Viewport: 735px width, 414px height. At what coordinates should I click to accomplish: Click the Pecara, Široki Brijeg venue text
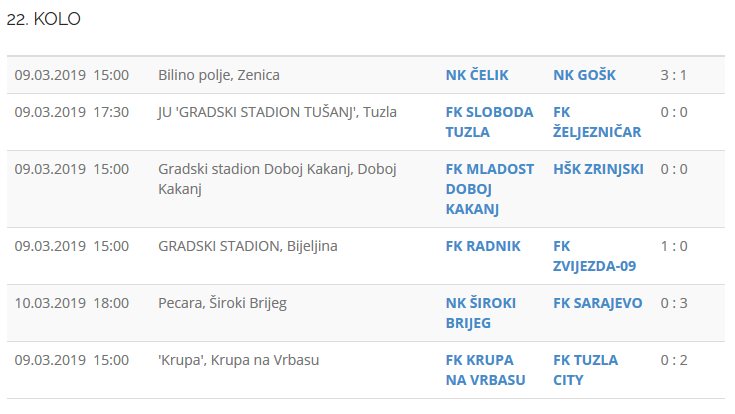[222, 303]
